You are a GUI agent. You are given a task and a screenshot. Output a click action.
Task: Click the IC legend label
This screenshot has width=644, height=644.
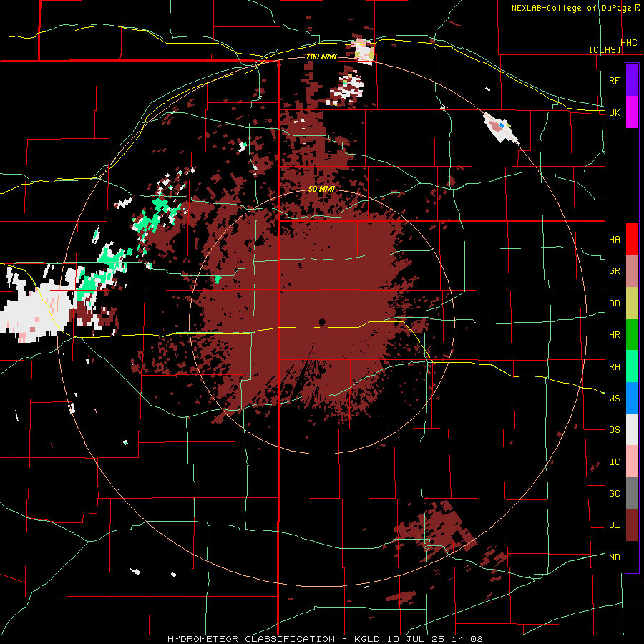coord(614,462)
